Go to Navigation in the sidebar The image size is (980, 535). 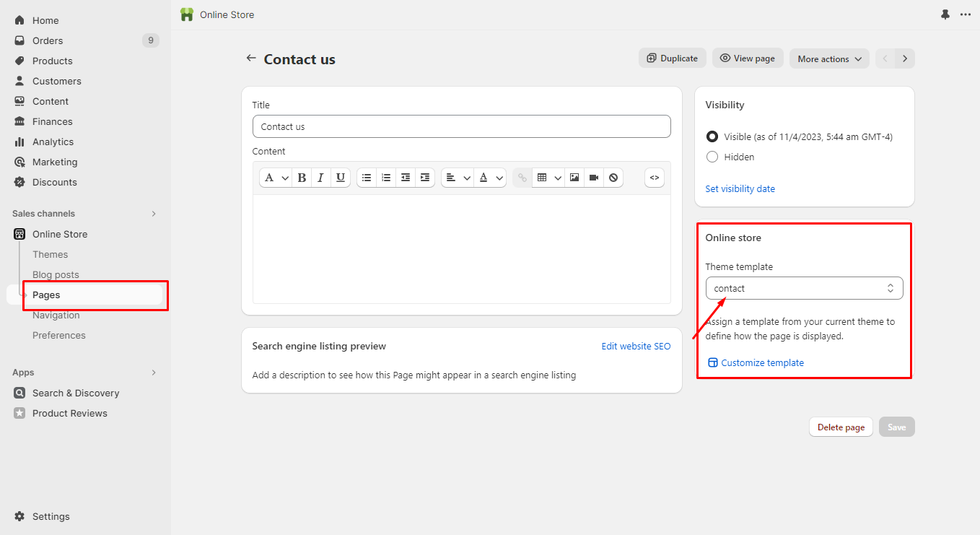[x=56, y=315]
